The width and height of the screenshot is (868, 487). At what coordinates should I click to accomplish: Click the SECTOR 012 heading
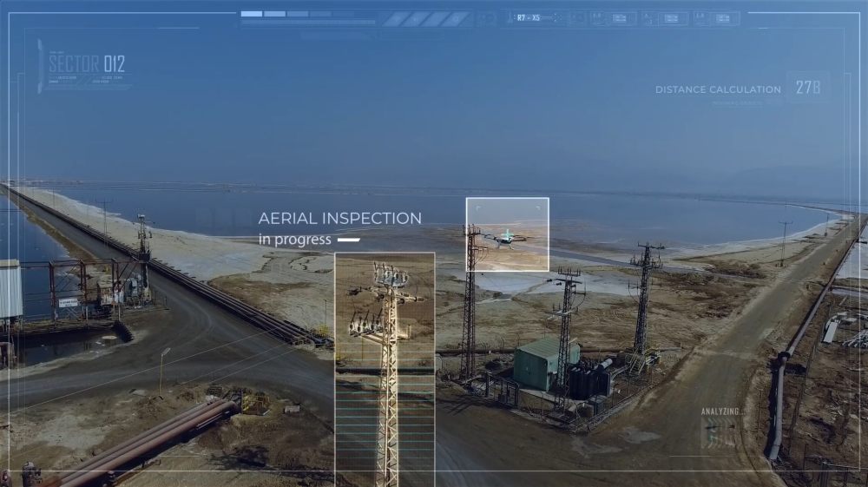[x=87, y=63]
